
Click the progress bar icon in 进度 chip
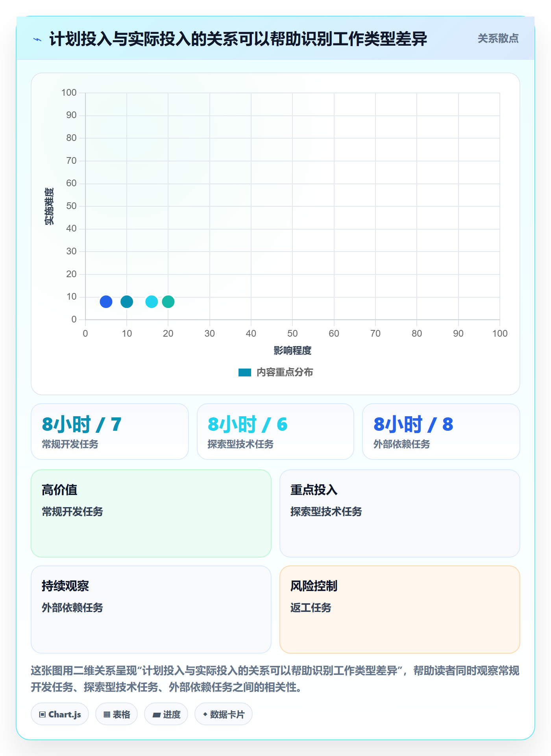pyautogui.click(x=156, y=715)
